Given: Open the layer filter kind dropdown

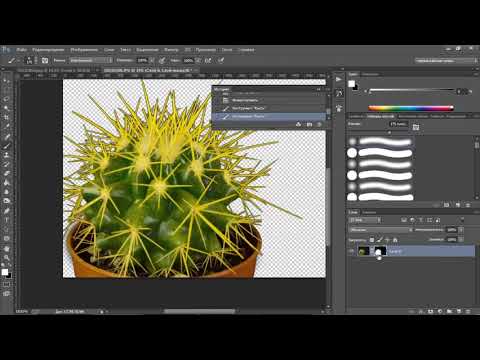Looking at the screenshot, I should 365,220.
